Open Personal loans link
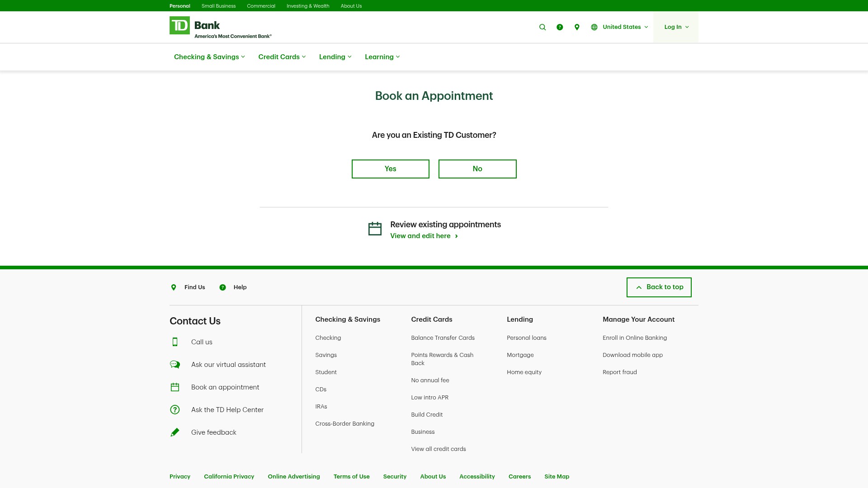Screen dimensions: 868x488 coord(527,338)
